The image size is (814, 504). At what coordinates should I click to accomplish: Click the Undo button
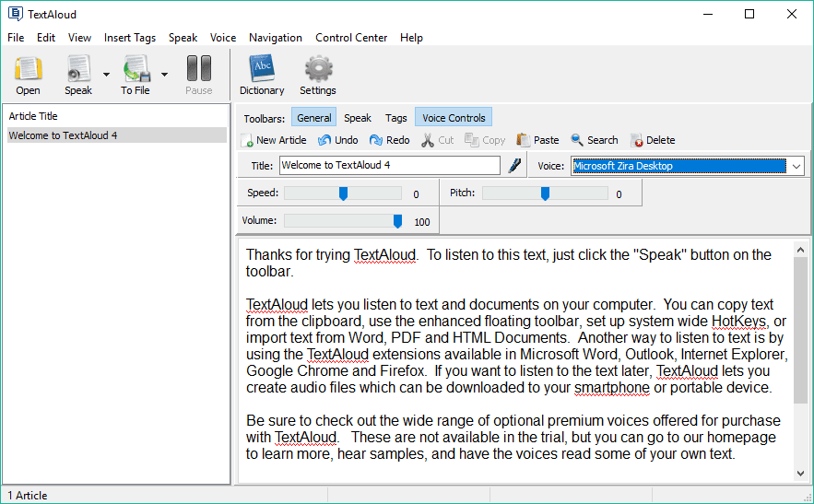pyautogui.click(x=338, y=140)
